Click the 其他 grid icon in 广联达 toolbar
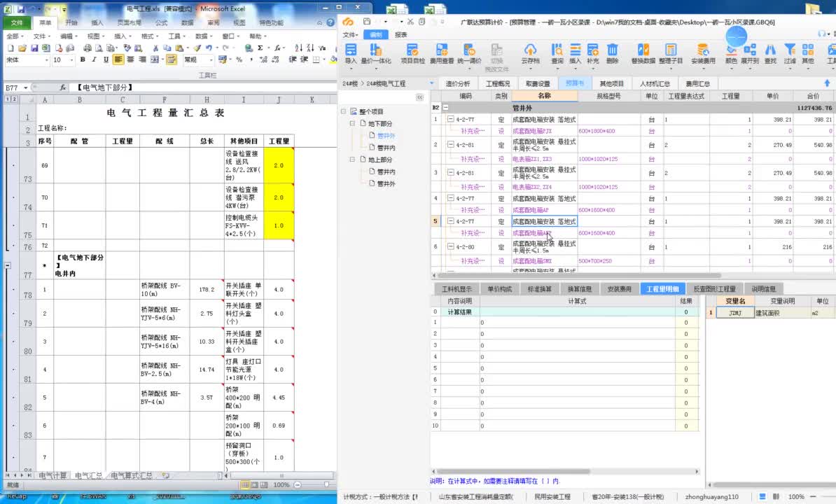Viewport: 836px width, 504px height. 808,54
